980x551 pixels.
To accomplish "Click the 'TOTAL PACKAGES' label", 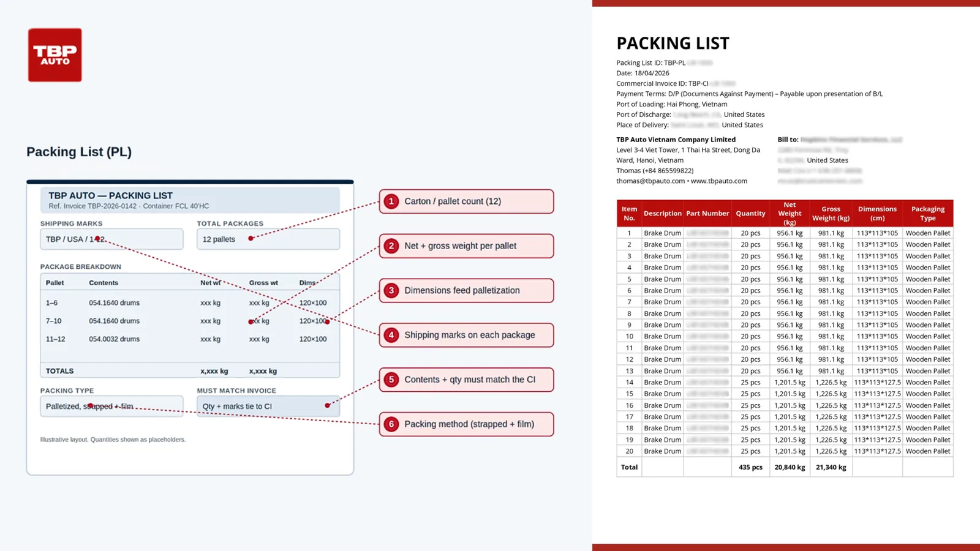I will (230, 224).
